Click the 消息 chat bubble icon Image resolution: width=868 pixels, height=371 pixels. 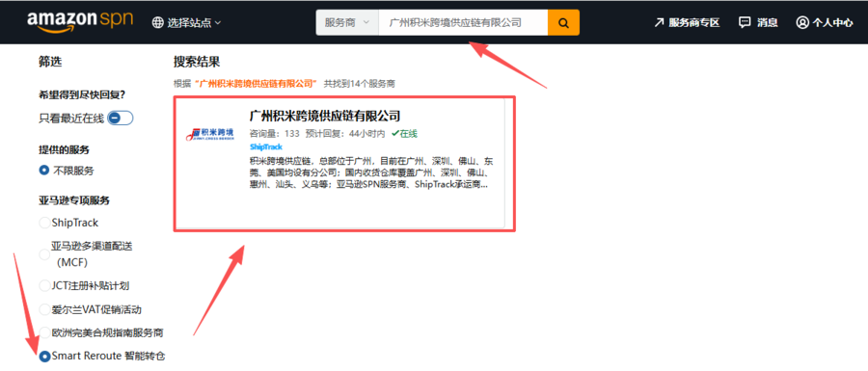click(745, 23)
